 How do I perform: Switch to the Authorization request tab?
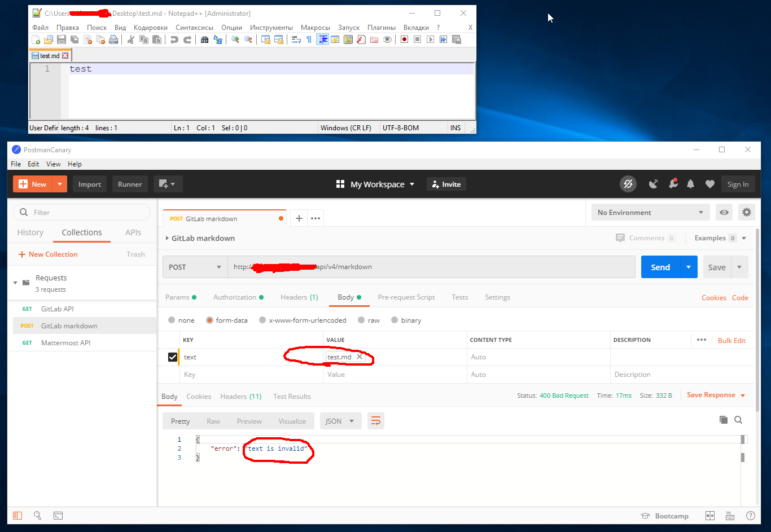235,297
